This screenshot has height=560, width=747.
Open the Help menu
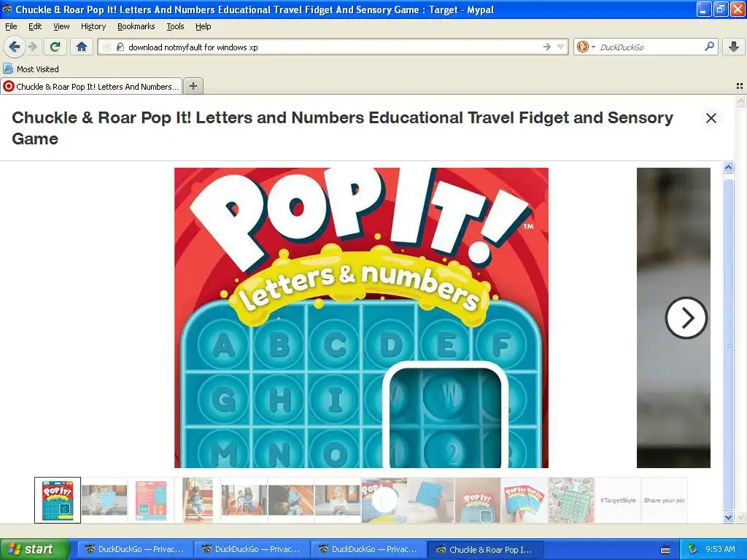pyautogui.click(x=203, y=26)
